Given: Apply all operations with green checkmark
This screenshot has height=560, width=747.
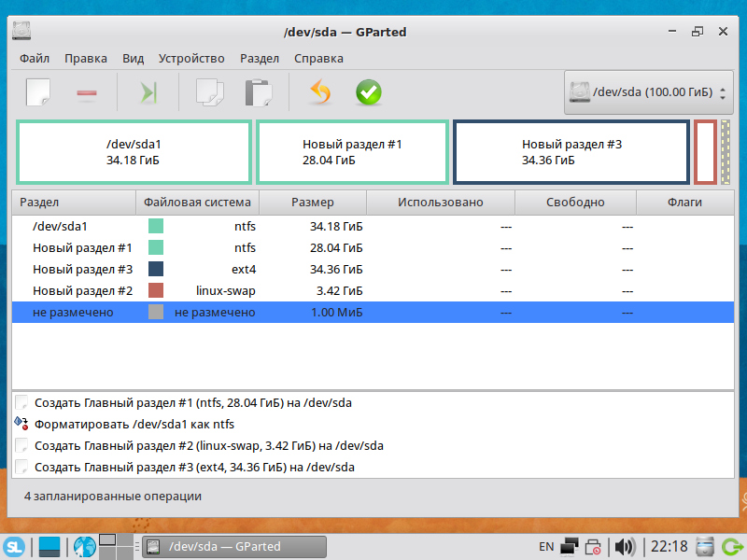Looking at the screenshot, I should coord(369,92).
